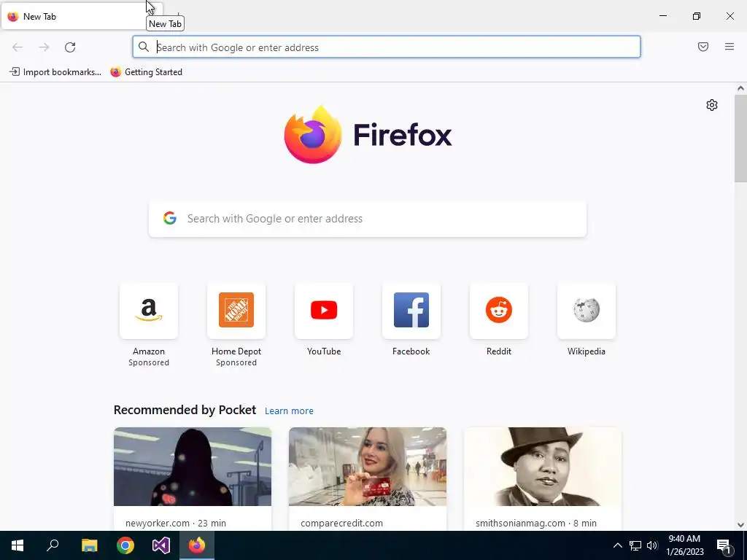The height and width of the screenshot is (560, 747).
Task: Open the Home Depot shortcut tile
Action: [236, 311]
